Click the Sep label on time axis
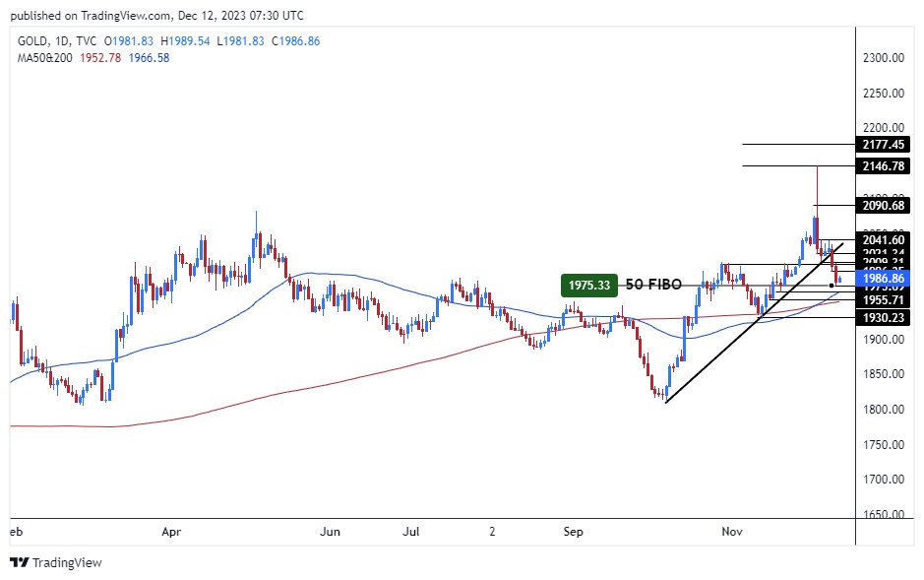Screen dimensions: 924x580 [574, 532]
